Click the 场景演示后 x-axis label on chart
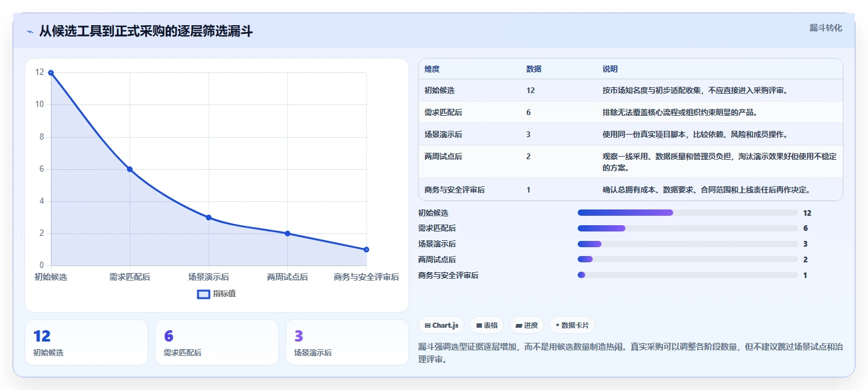Viewport: 868px width, 390px height. click(209, 277)
